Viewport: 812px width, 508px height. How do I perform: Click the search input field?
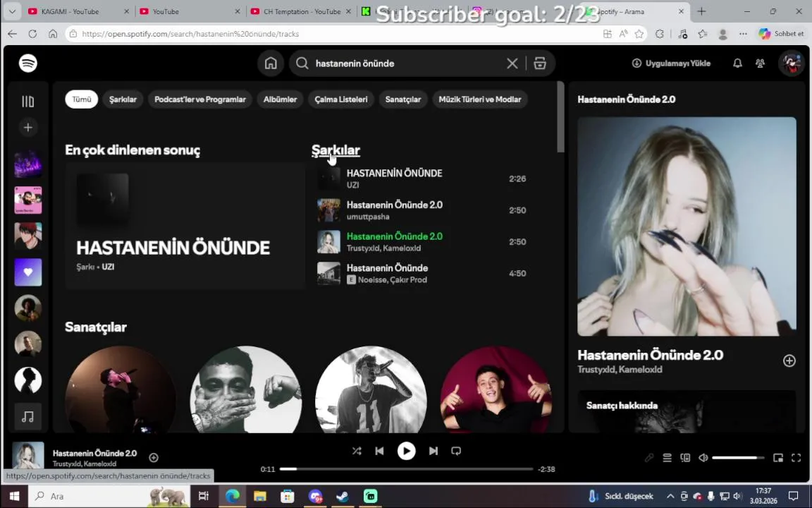click(x=407, y=64)
